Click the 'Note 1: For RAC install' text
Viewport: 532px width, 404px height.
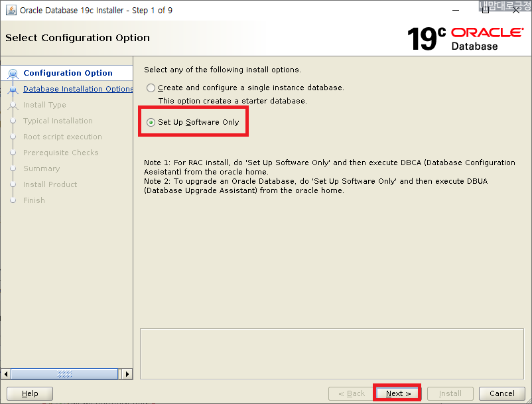pyautogui.click(x=330, y=167)
